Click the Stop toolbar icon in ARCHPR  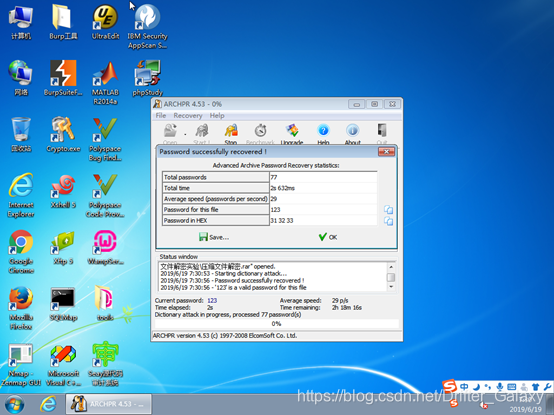(x=231, y=134)
